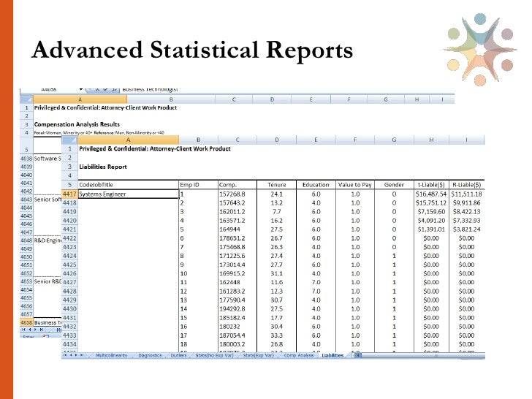Viewport: 532px width, 399px height.
Task: Open the Name Box dropdown arrow
Action: 81,89
